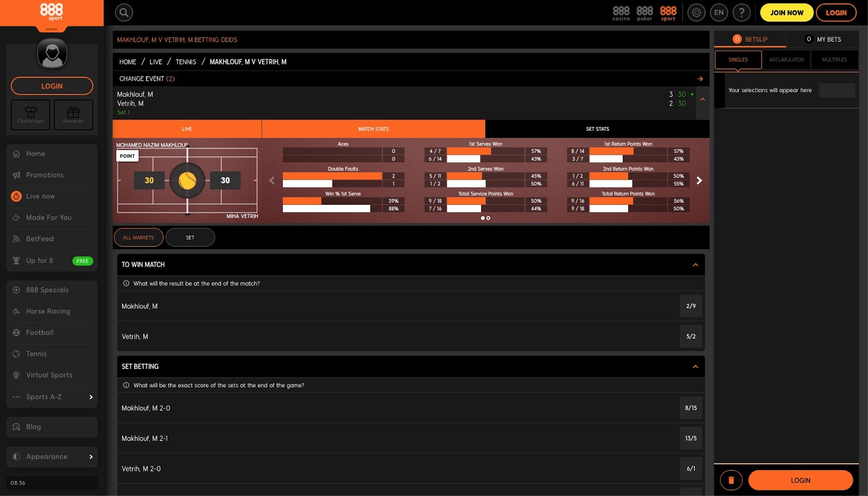
Task: Go to Tennis breadcrumb link
Action: (x=186, y=62)
